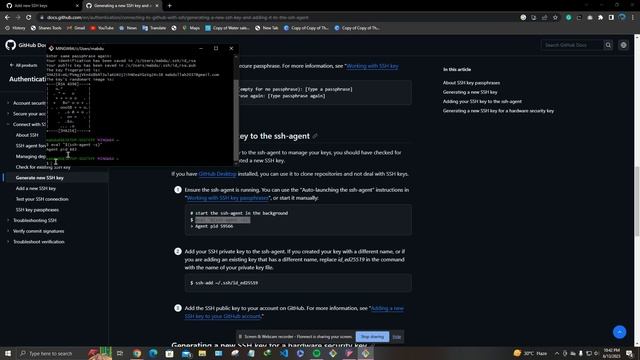Focus the 'Search GitHub Docs' field
The image size is (640, 360).
(572, 45)
